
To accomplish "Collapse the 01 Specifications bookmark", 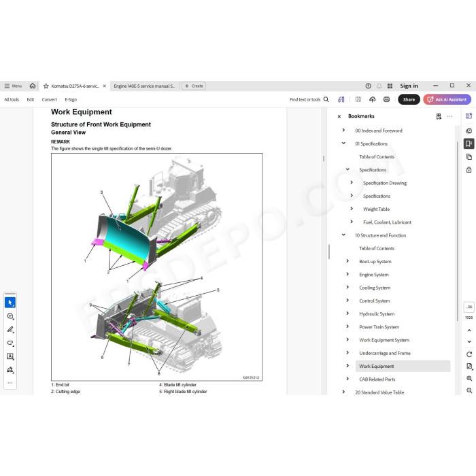I will click(343, 143).
